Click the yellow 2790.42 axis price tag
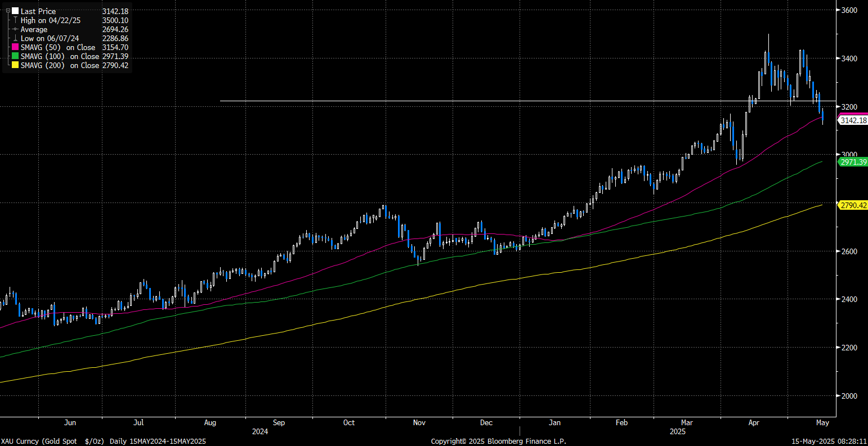The image size is (868, 446). coord(852,205)
